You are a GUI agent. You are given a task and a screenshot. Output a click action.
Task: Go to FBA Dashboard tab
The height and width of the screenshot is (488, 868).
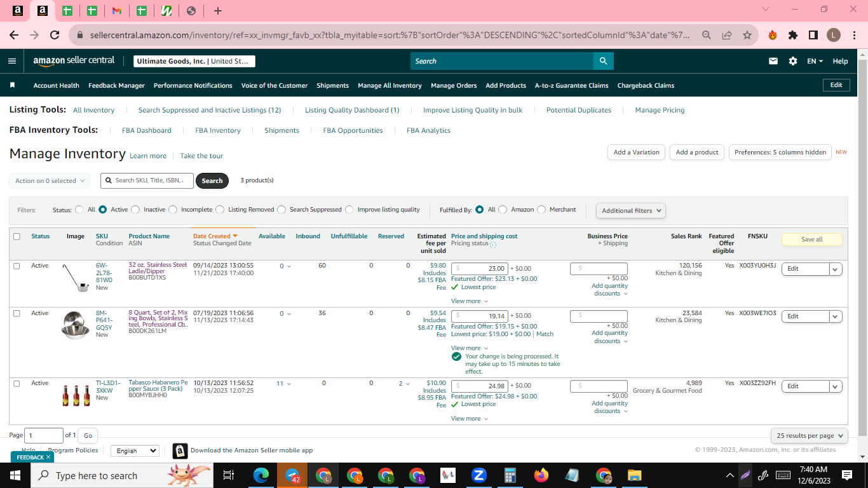click(x=147, y=130)
